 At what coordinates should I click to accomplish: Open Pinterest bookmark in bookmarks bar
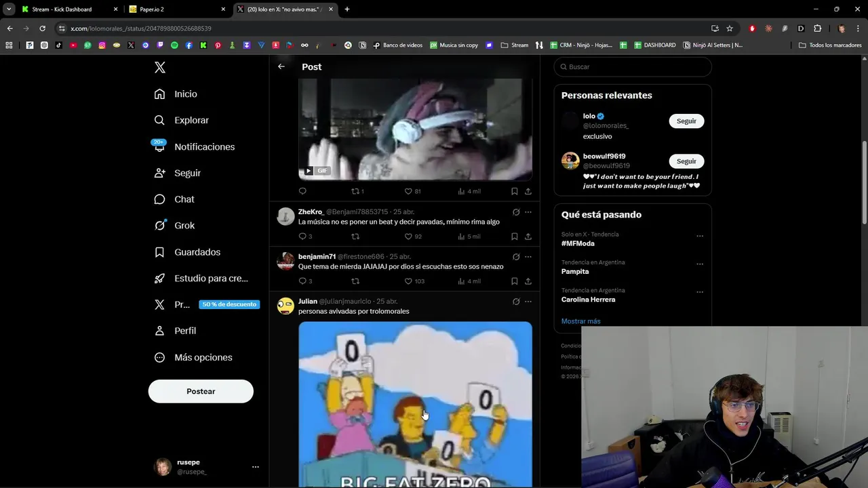point(218,45)
